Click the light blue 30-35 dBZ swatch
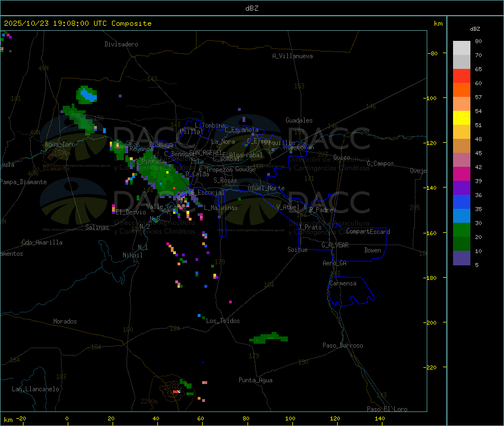 click(461, 216)
